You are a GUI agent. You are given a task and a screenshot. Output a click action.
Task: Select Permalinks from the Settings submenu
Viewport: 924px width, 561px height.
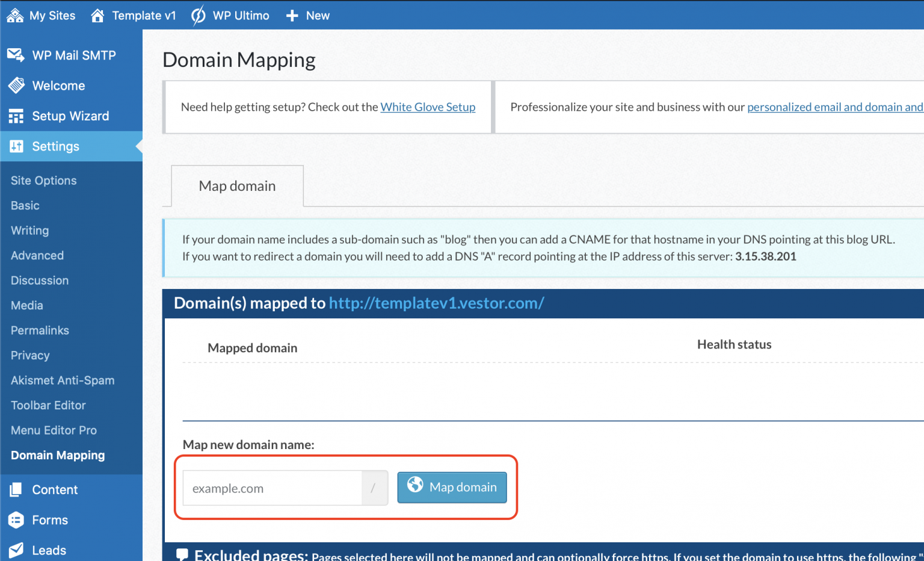pos(39,330)
